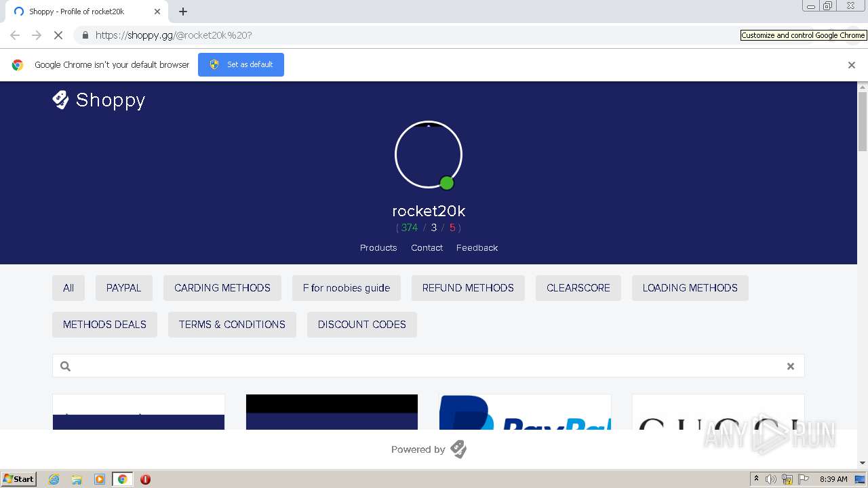Filter by PAYPAL category
The width and height of the screenshot is (868, 488).
(124, 288)
